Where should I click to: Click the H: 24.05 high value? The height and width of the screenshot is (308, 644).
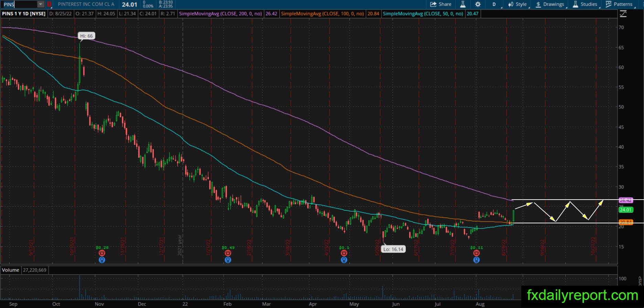click(106, 14)
